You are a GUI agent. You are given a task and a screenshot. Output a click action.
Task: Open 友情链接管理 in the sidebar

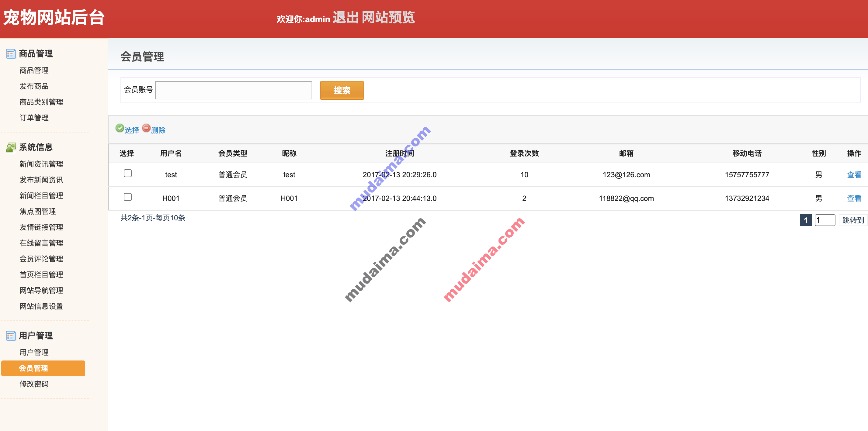[x=41, y=227]
